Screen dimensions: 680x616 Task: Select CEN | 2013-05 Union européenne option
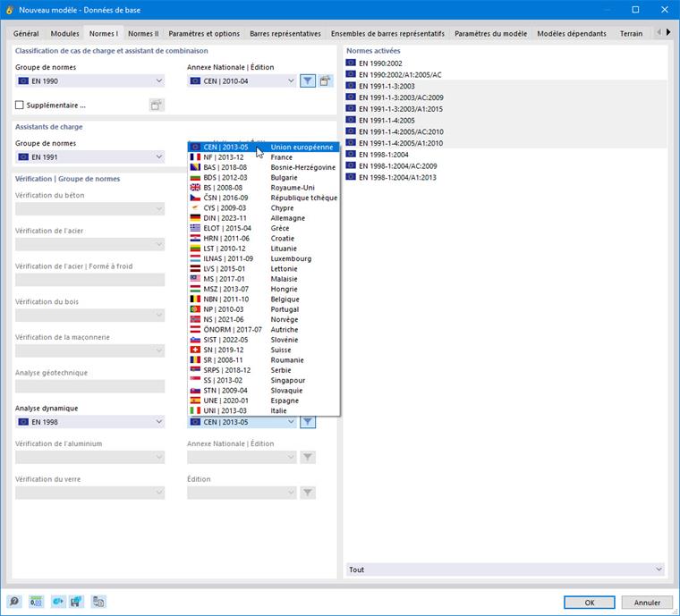click(264, 148)
